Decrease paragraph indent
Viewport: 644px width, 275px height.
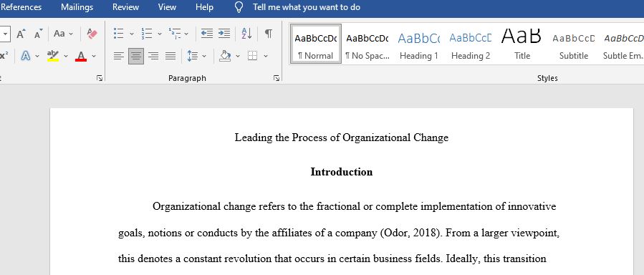(x=206, y=34)
